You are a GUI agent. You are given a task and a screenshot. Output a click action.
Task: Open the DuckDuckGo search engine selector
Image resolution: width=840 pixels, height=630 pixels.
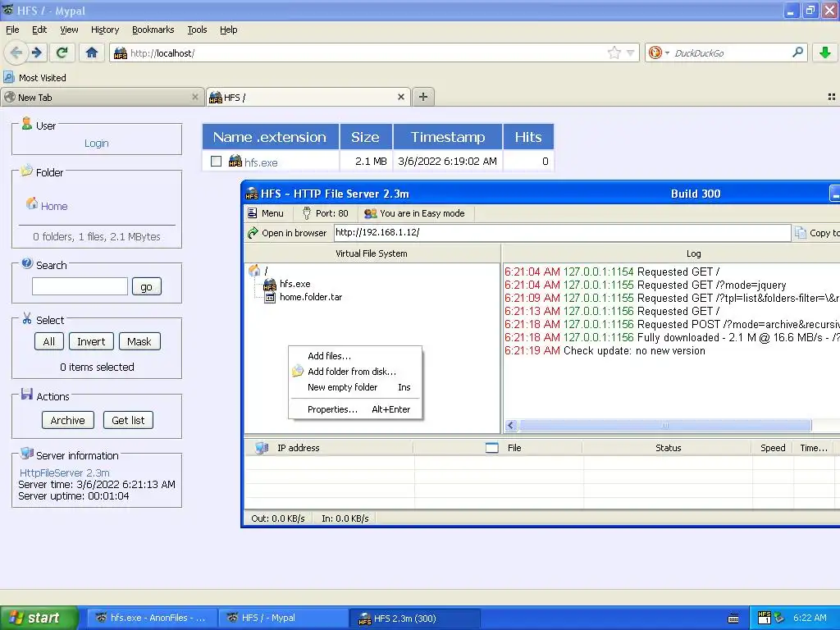click(659, 52)
